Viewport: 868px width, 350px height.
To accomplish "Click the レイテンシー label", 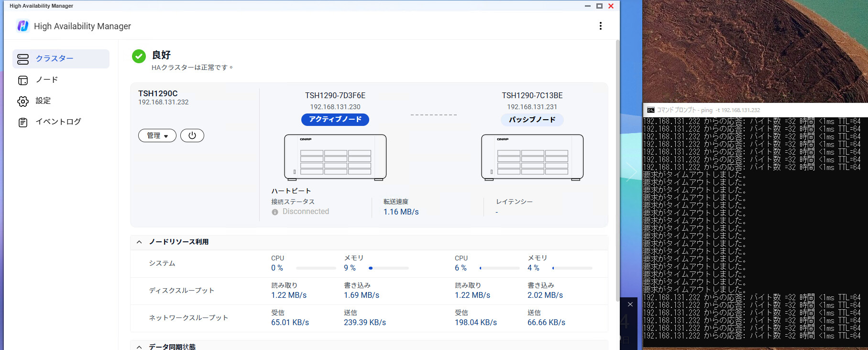I will click(x=514, y=202).
